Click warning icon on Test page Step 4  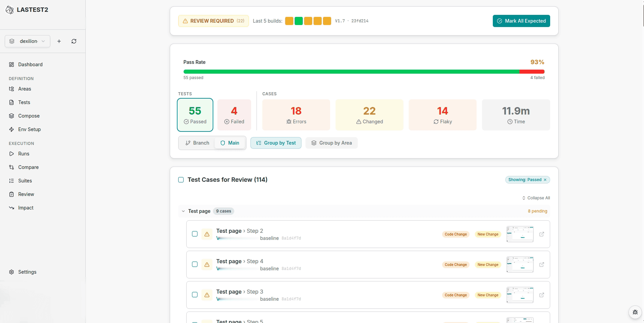pyautogui.click(x=207, y=265)
